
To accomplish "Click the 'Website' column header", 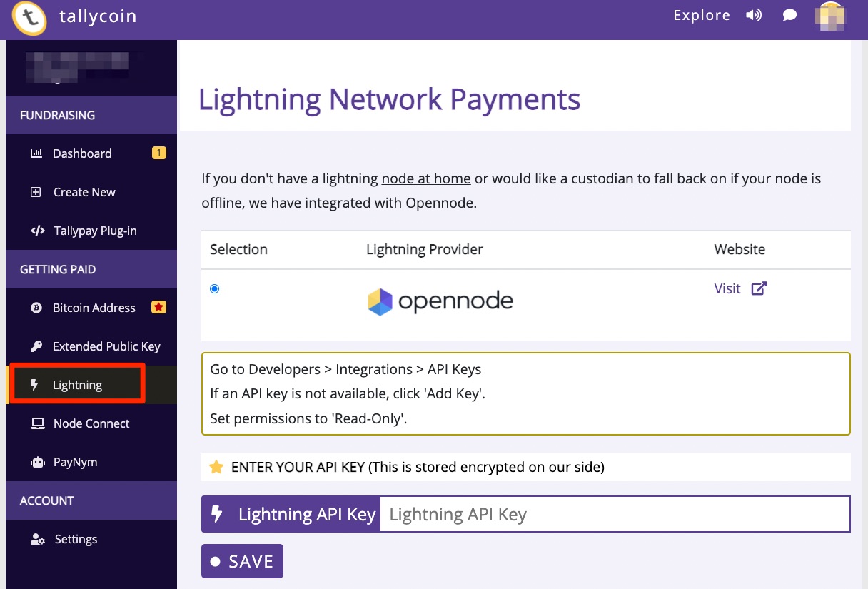I will 740,249.
